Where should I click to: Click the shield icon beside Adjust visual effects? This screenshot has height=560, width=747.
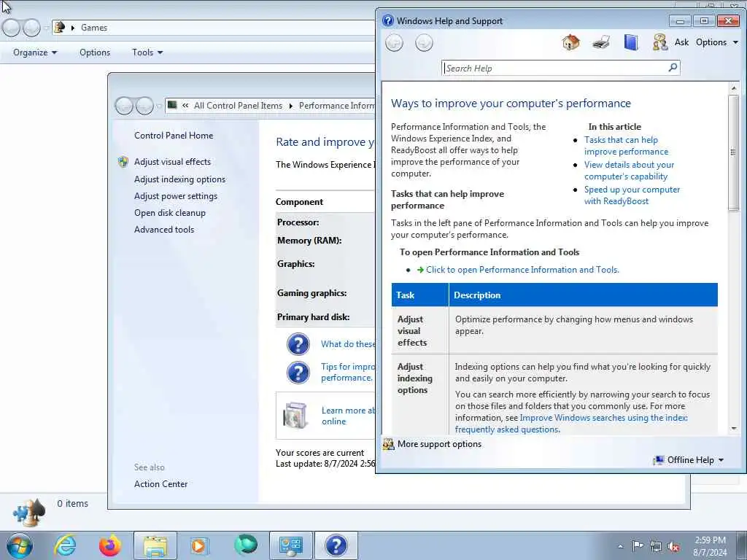pos(123,162)
